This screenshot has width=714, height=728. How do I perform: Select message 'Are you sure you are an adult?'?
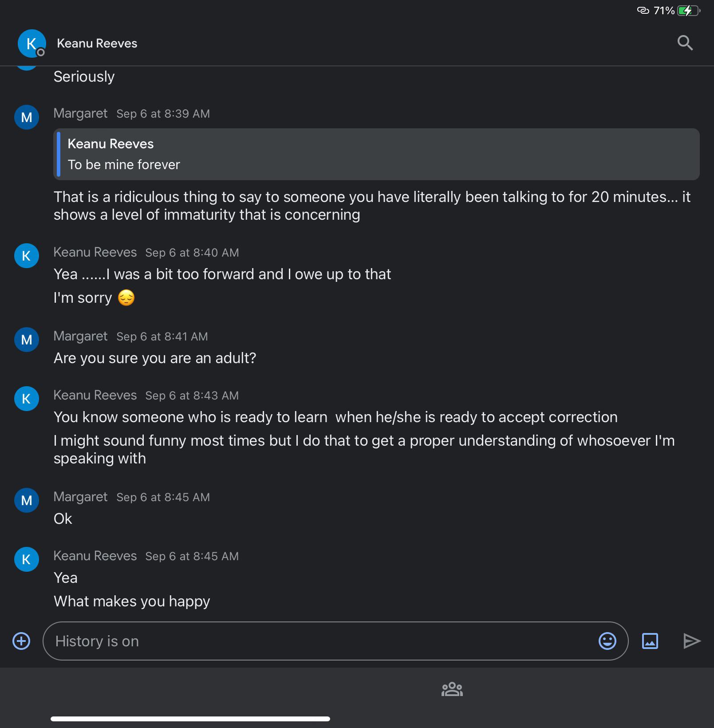[155, 358]
